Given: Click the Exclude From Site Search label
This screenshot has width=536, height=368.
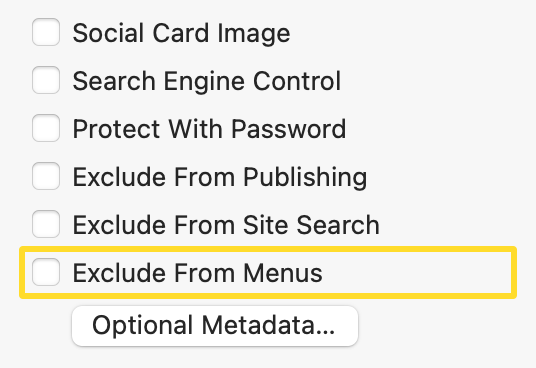Looking at the screenshot, I should (x=226, y=225).
